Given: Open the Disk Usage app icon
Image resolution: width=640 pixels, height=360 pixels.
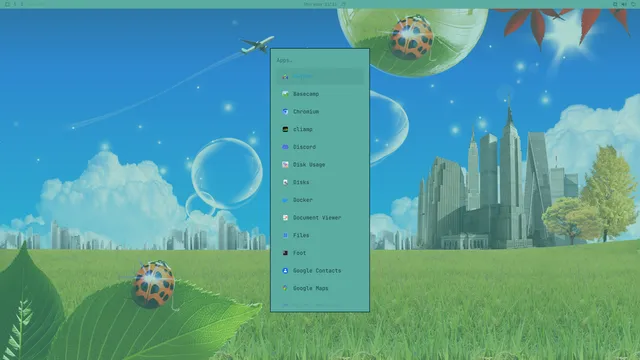Looking at the screenshot, I should point(285,164).
